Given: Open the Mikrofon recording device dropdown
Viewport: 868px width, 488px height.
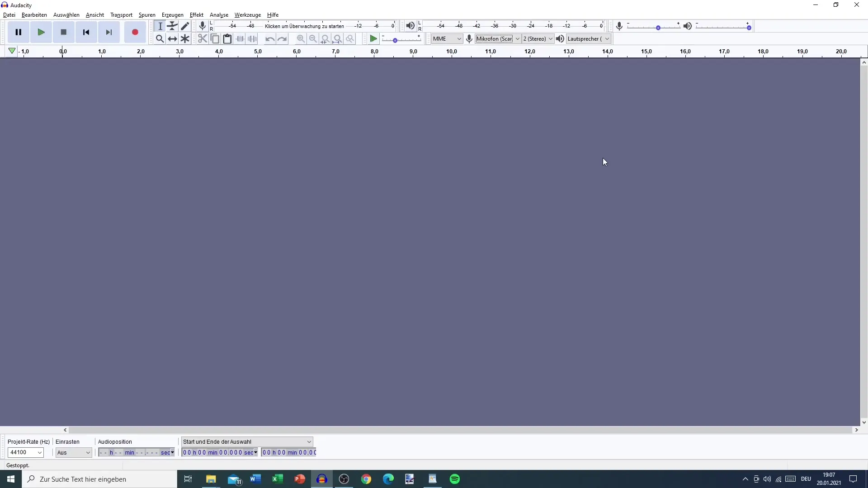Looking at the screenshot, I should coord(498,39).
